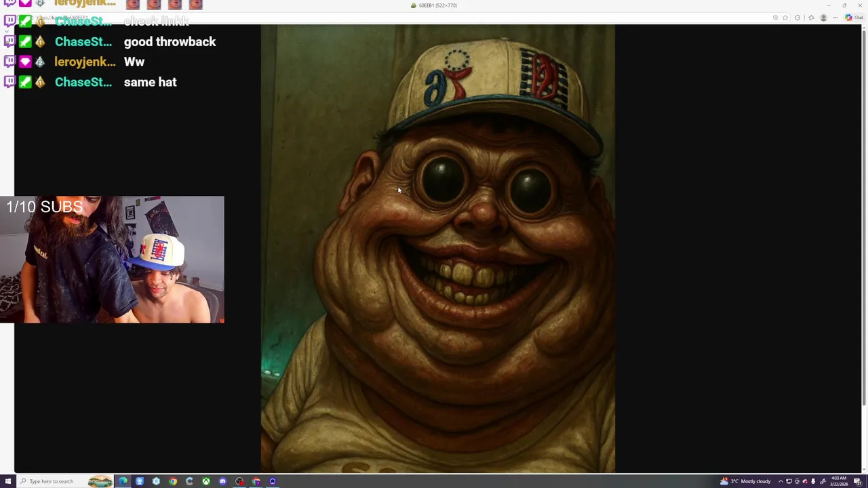Open the Favorites list icon
Viewport: 868px width, 488px height.
point(811,18)
